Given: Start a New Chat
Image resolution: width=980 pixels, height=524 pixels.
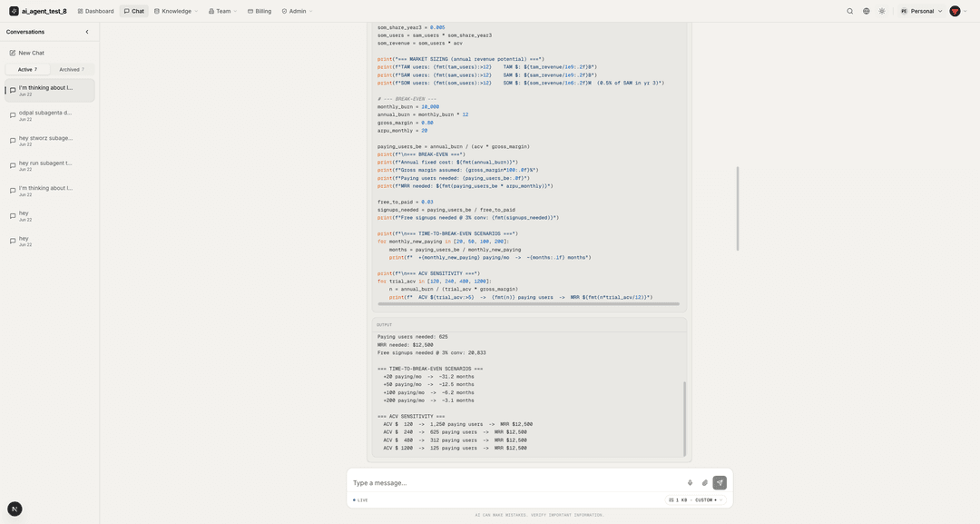Looking at the screenshot, I should 27,54.
